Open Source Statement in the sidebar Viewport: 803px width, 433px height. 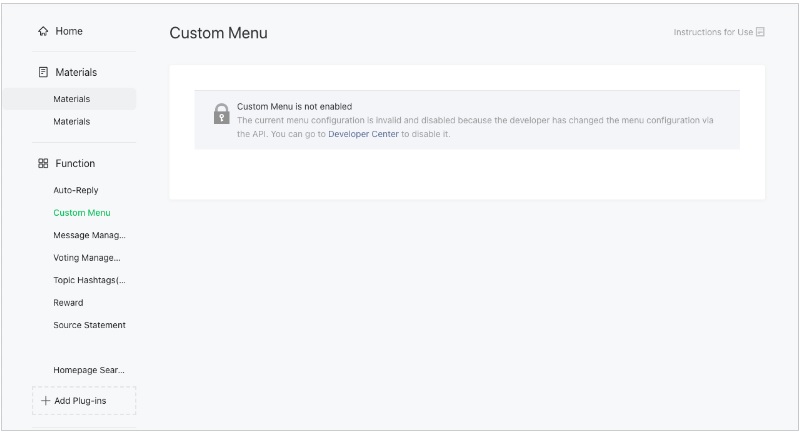90,325
